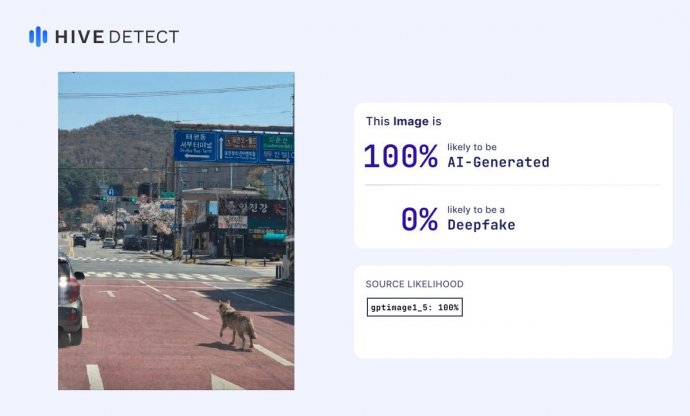Click the "This Image is" heading

[403, 121]
